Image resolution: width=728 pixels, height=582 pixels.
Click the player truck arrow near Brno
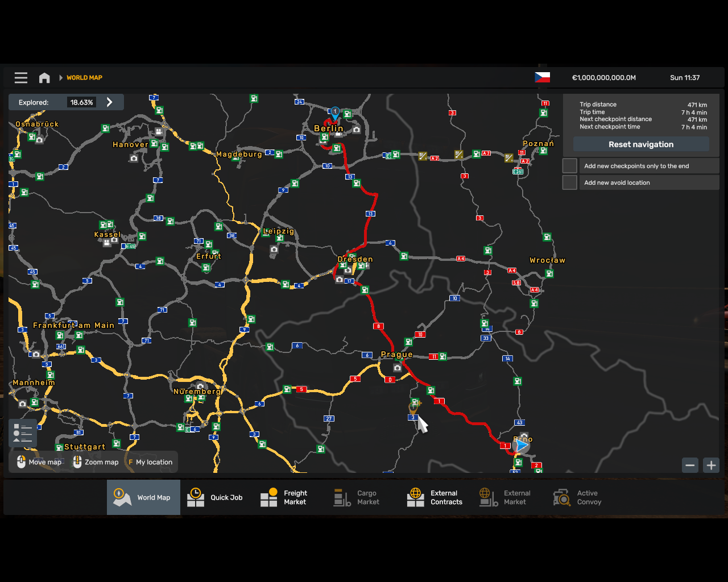tap(522, 446)
